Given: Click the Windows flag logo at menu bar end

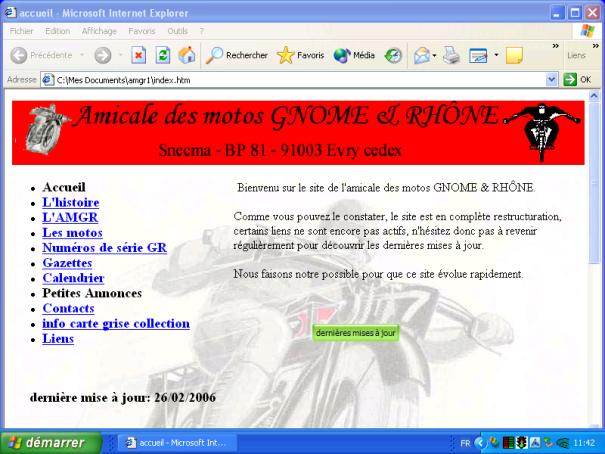Looking at the screenshot, I should pyautogui.click(x=588, y=31).
